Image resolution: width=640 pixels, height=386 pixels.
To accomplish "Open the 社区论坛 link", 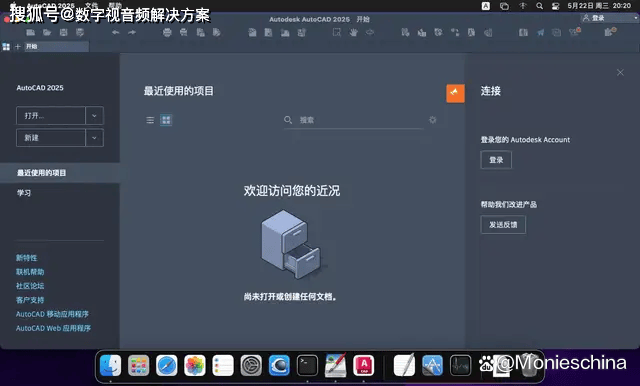I will [x=30, y=286].
